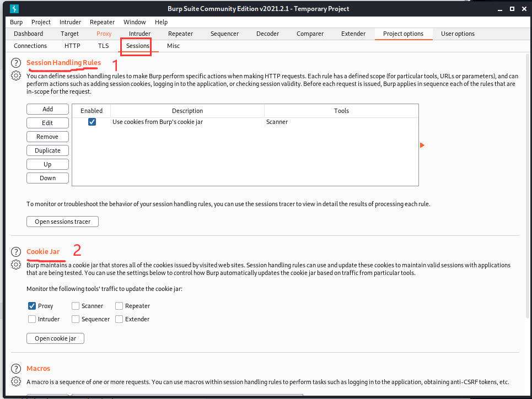Move rule Up in the list
The width and height of the screenshot is (532, 399).
(x=47, y=164)
